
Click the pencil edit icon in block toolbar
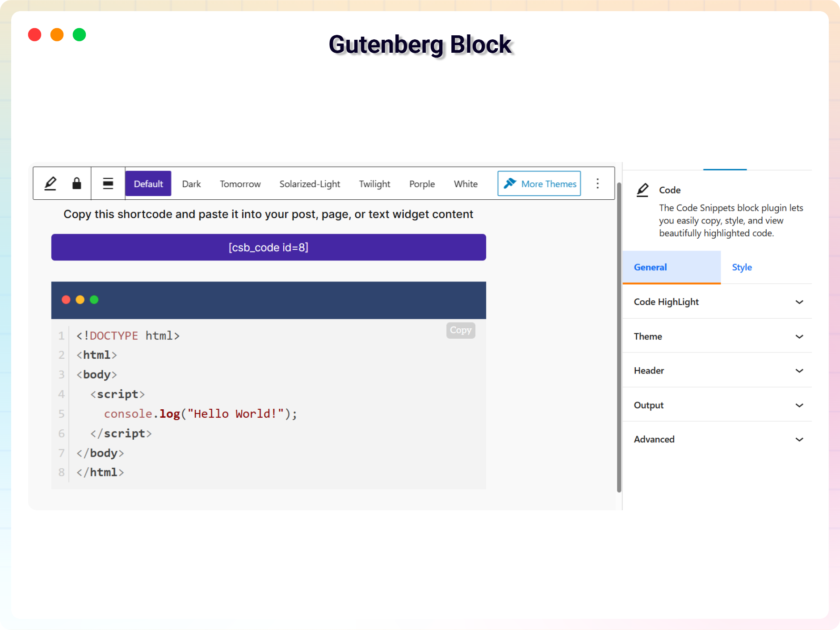[x=50, y=184]
